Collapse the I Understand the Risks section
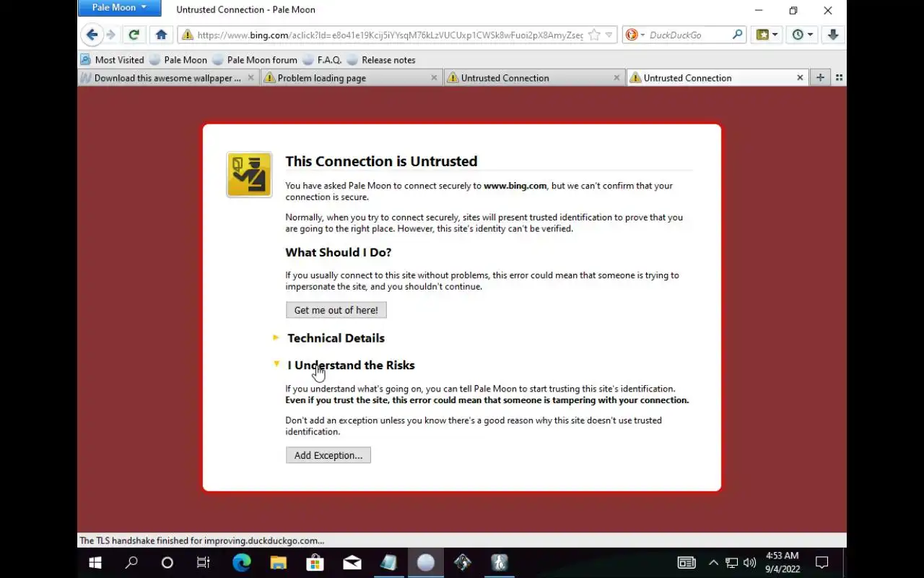The image size is (924, 578). 344,365
